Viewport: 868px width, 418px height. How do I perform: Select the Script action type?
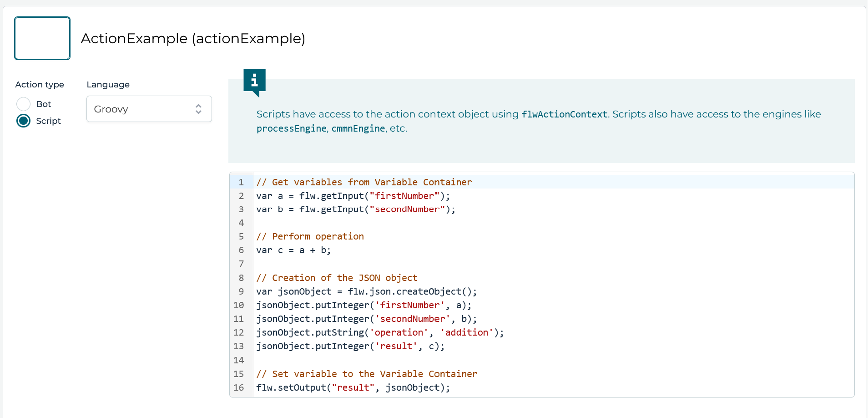click(x=23, y=121)
